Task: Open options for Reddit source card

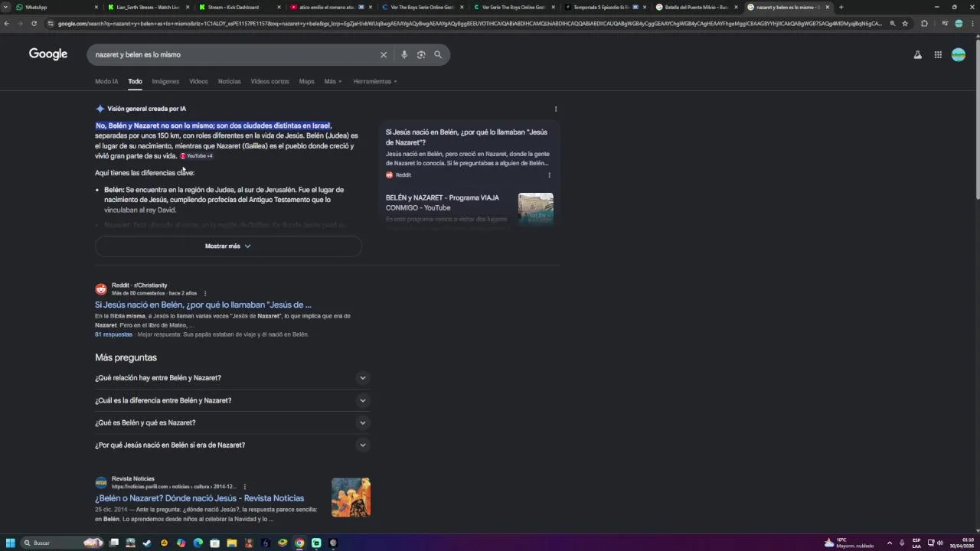Action: click(549, 174)
